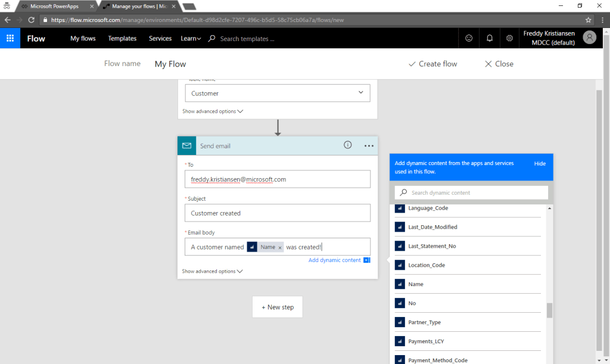Click the browser address bar URL

click(197, 20)
